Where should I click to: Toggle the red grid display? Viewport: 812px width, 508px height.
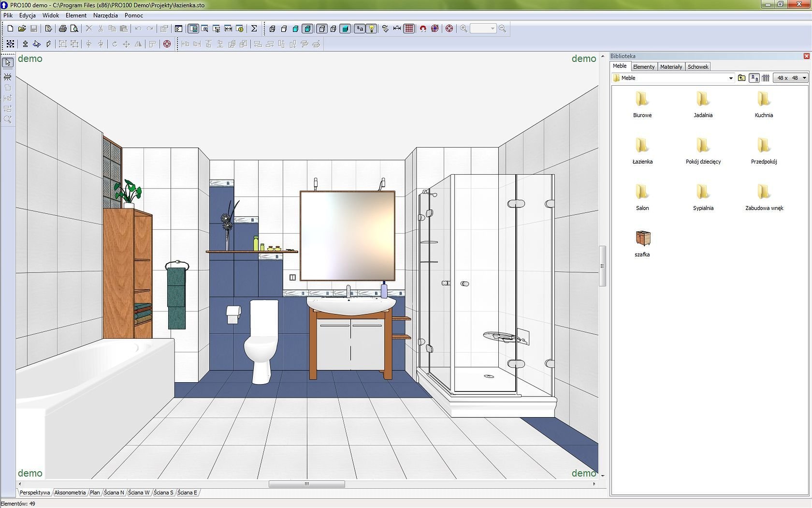click(x=409, y=29)
